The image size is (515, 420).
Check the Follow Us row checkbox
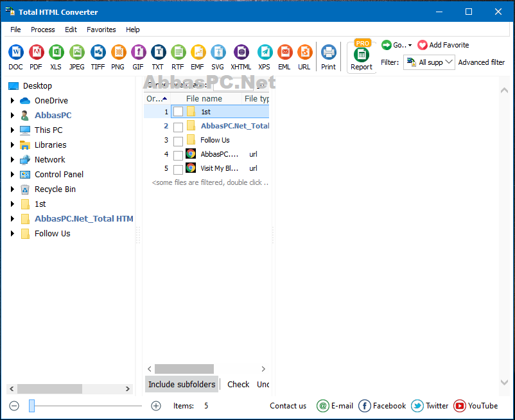(178, 141)
